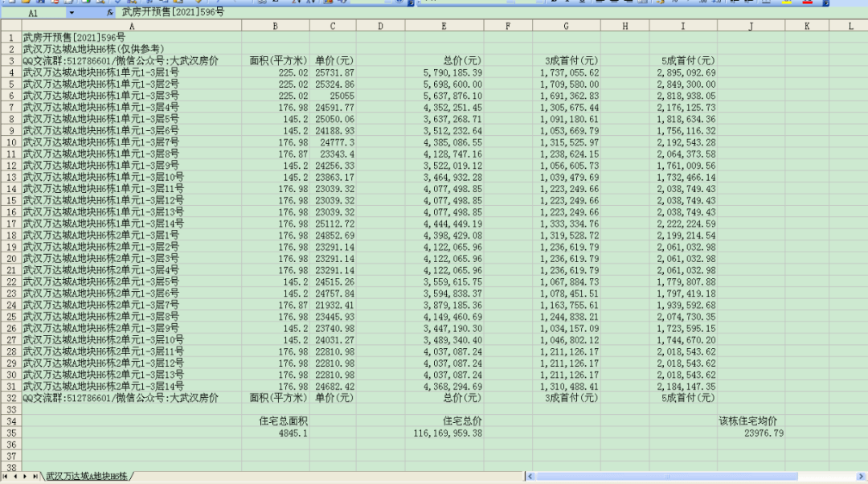Select column J header
This screenshot has height=484, width=868.
point(751,26)
